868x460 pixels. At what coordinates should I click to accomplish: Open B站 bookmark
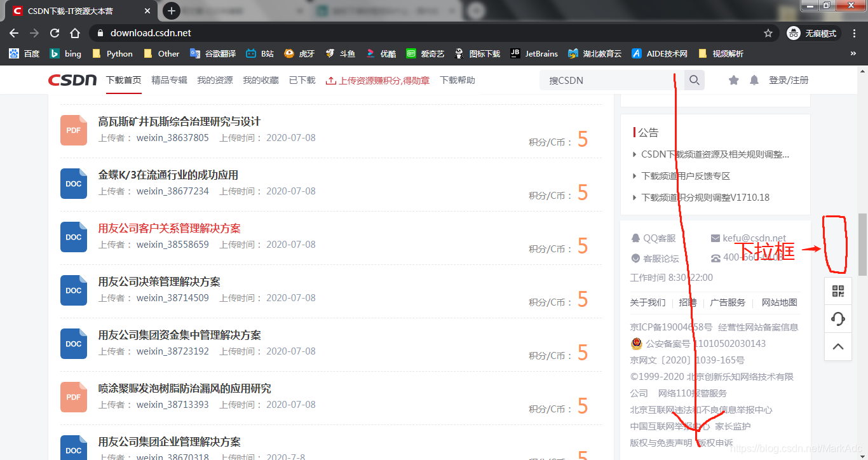click(260, 54)
